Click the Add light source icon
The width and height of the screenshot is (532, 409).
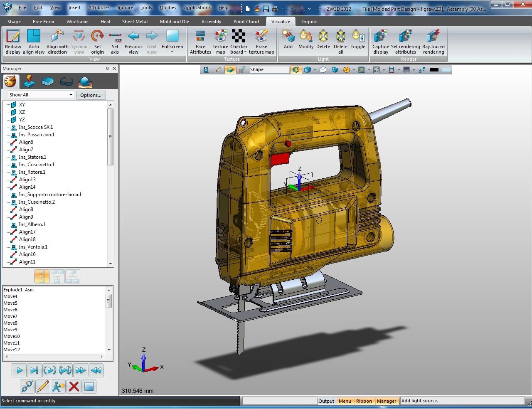pyautogui.click(x=288, y=38)
